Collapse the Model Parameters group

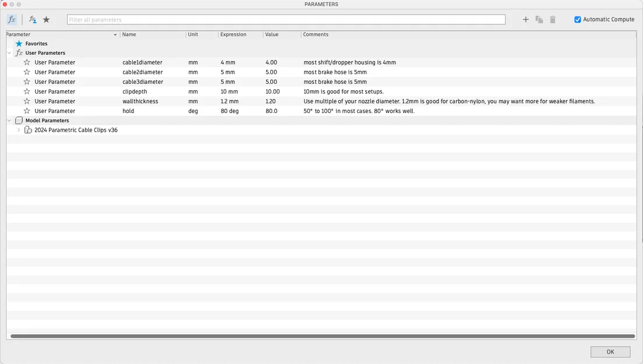point(9,121)
